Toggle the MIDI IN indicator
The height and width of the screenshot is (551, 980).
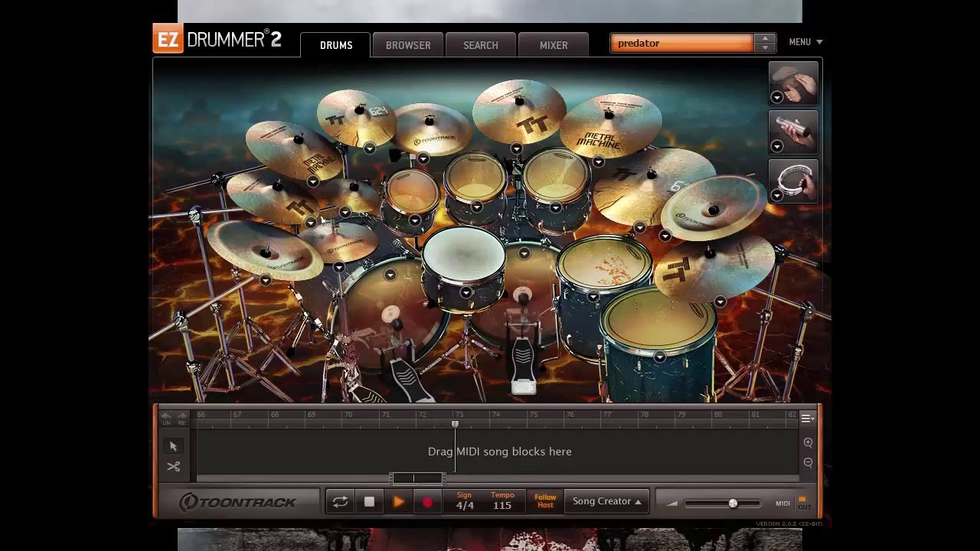802,499
